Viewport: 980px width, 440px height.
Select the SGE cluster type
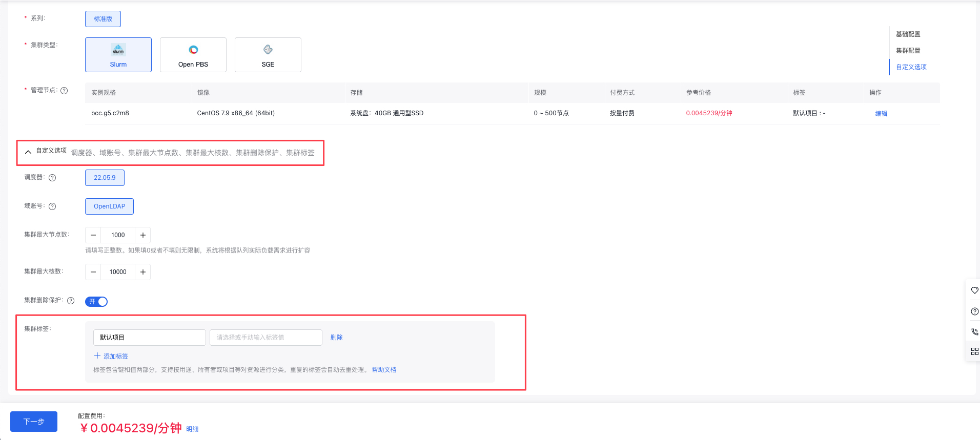(x=268, y=55)
